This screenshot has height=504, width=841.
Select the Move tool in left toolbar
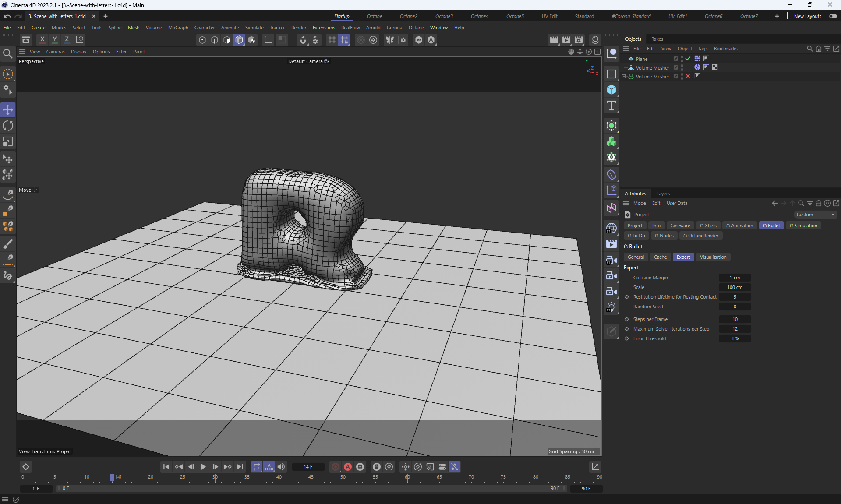tap(8, 110)
